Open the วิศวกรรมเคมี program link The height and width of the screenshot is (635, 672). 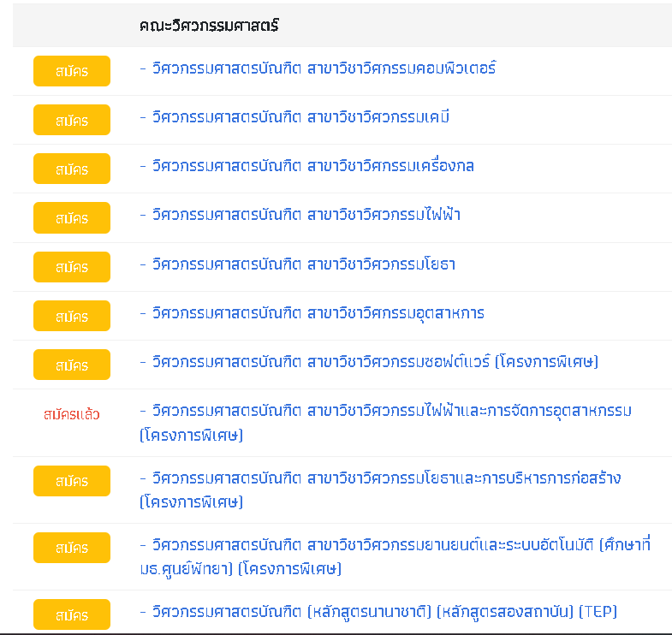(x=294, y=117)
